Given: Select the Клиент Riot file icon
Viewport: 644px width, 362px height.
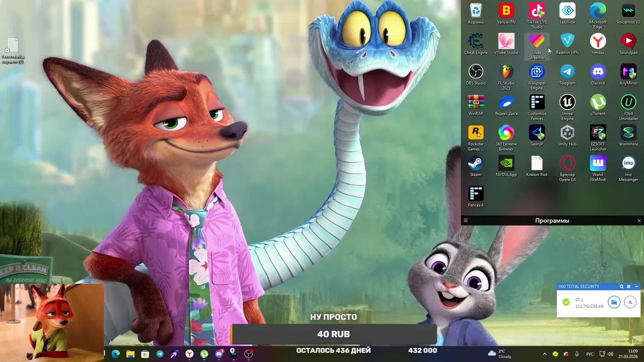Looking at the screenshot, I should [537, 166].
